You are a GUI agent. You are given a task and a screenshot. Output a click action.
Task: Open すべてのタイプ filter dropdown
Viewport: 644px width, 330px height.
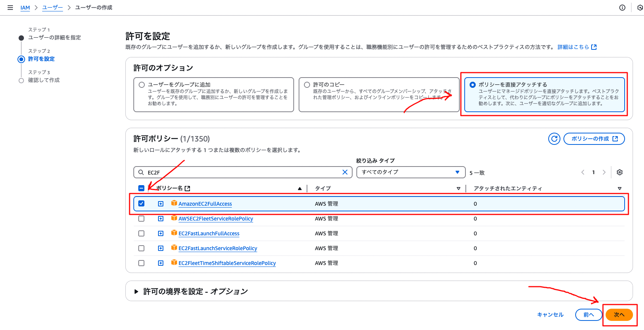pyautogui.click(x=411, y=172)
